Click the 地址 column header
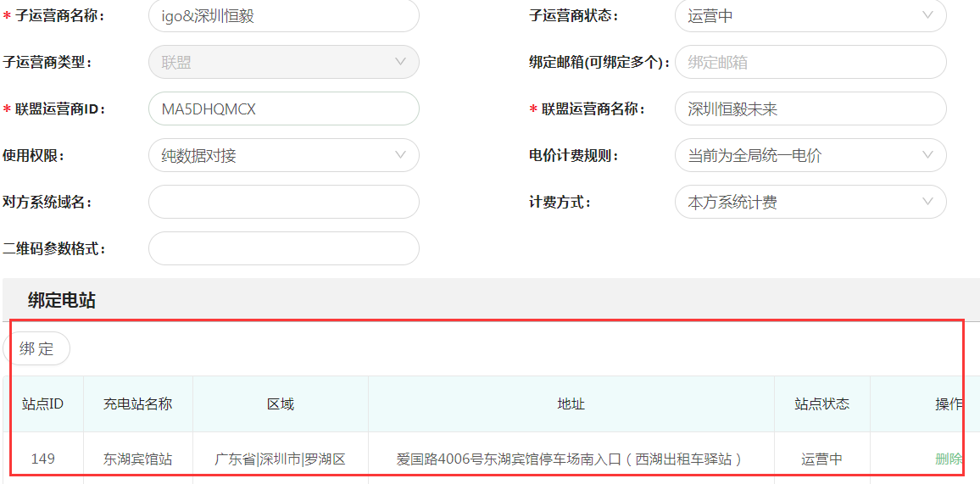The width and height of the screenshot is (980, 484). coord(571,404)
